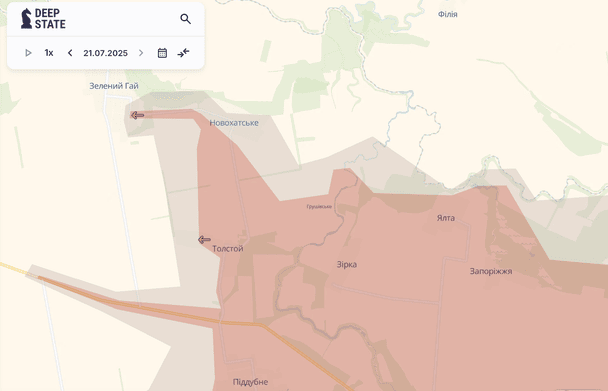Select the Толстой map label
Screen dimensions: 608x391
pos(228,249)
